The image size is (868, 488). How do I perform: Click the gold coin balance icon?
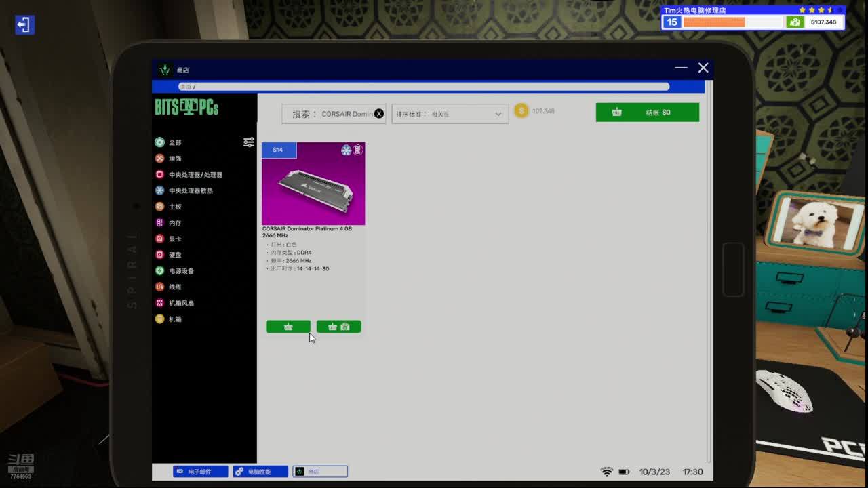click(x=521, y=111)
